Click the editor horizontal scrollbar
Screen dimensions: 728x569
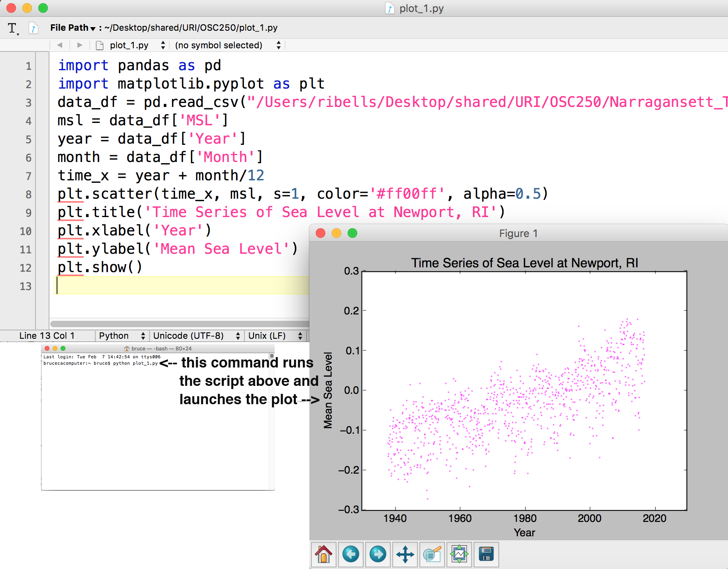(179, 324)
